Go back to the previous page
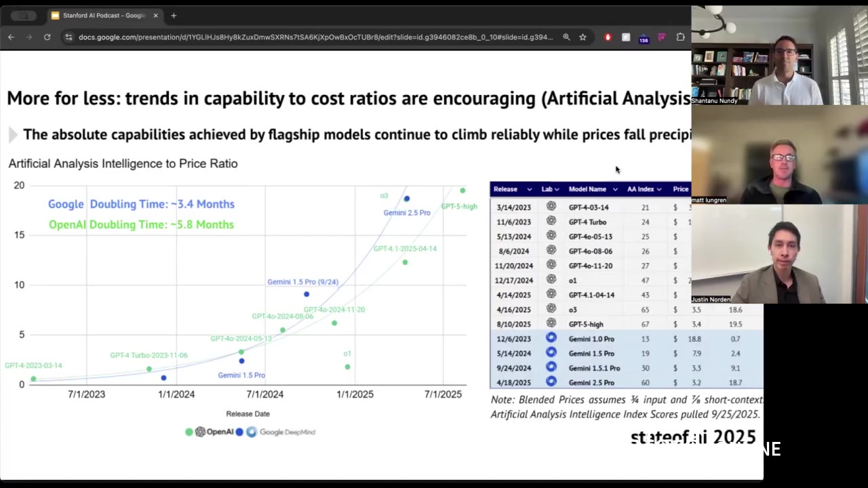 (11, 37)
